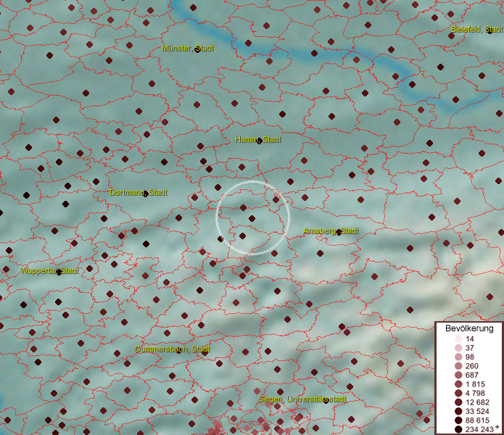
Task: Click the Münster, Stadt map label
Action: (x=188, y=49)
